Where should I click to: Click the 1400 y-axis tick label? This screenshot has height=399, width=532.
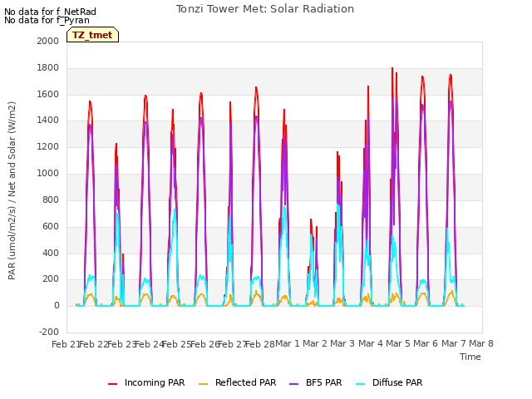pos(48,120)
